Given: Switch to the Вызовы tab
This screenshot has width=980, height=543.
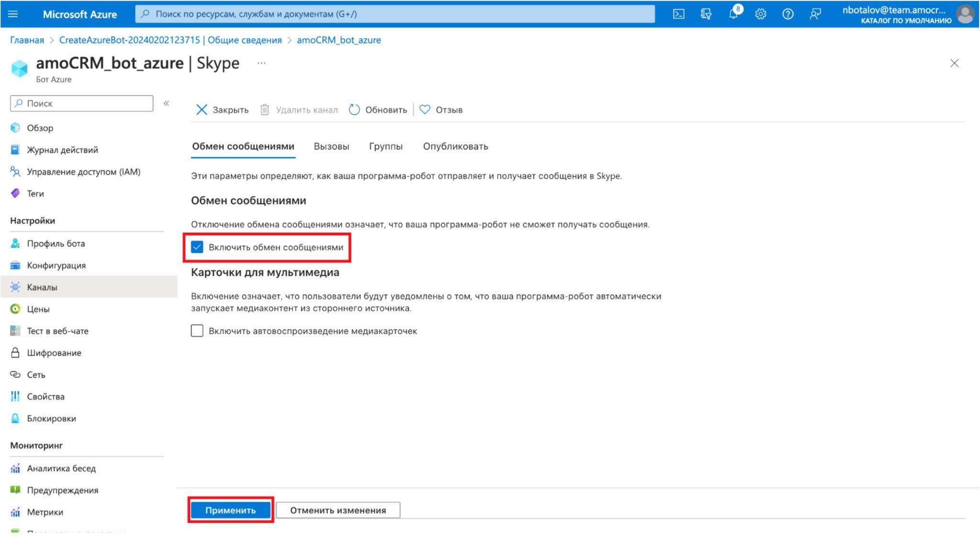Looking at the screenshot, I should pos(331,147).
